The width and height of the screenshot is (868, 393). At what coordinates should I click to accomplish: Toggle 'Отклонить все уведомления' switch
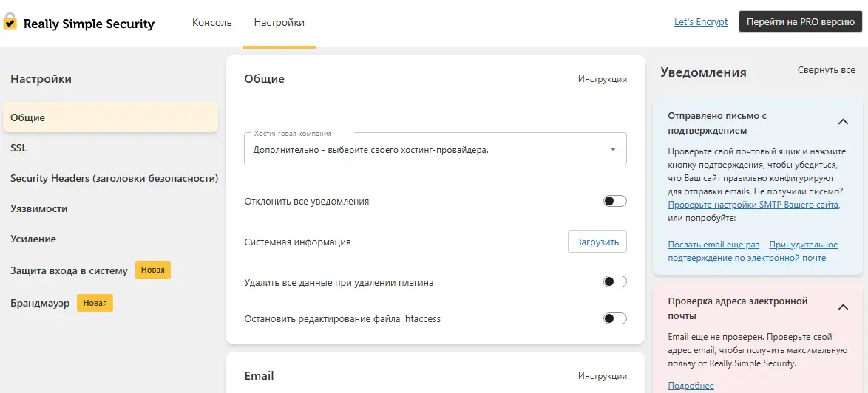[614, 201]
